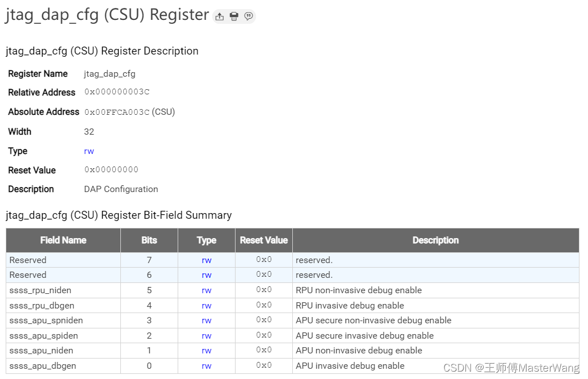Screen dimensions: 588x379
Task: Click the share icon beside the page title
Action: click(x=220, y=16)
